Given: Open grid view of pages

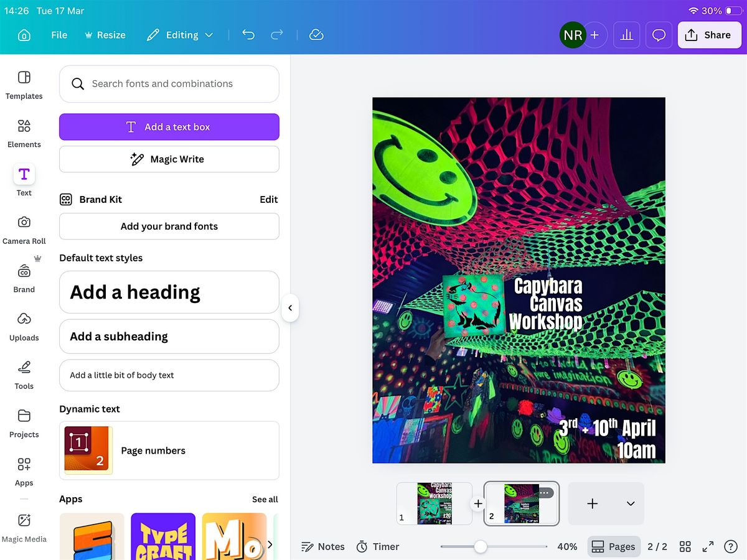Looking at the screenshot, I should point(685,546).
